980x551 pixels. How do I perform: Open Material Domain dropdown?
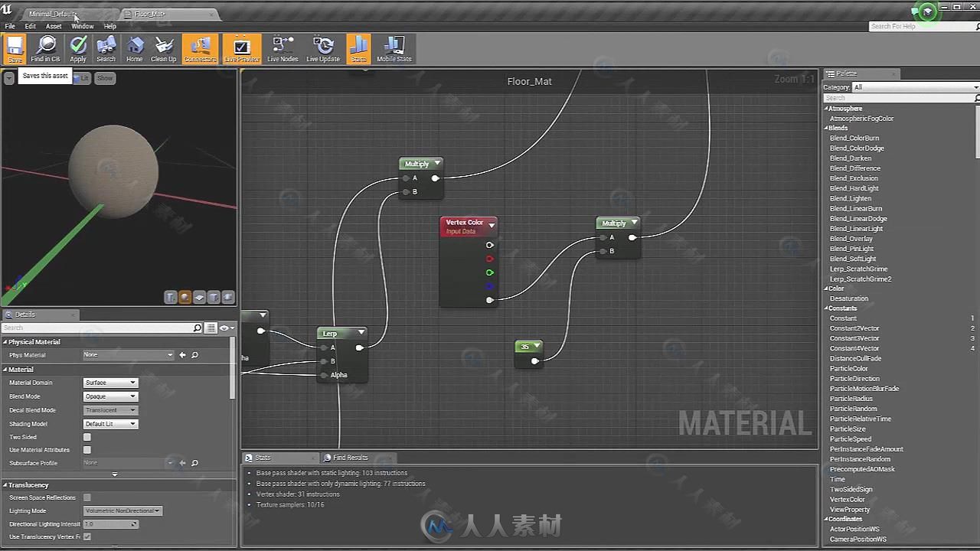pyautogui.click(x=110, y=383)
